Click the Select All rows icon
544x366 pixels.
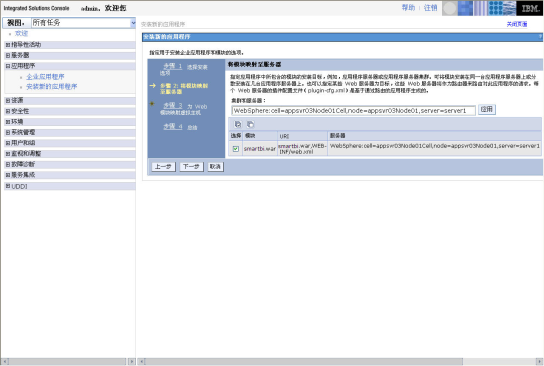point(238,124)
